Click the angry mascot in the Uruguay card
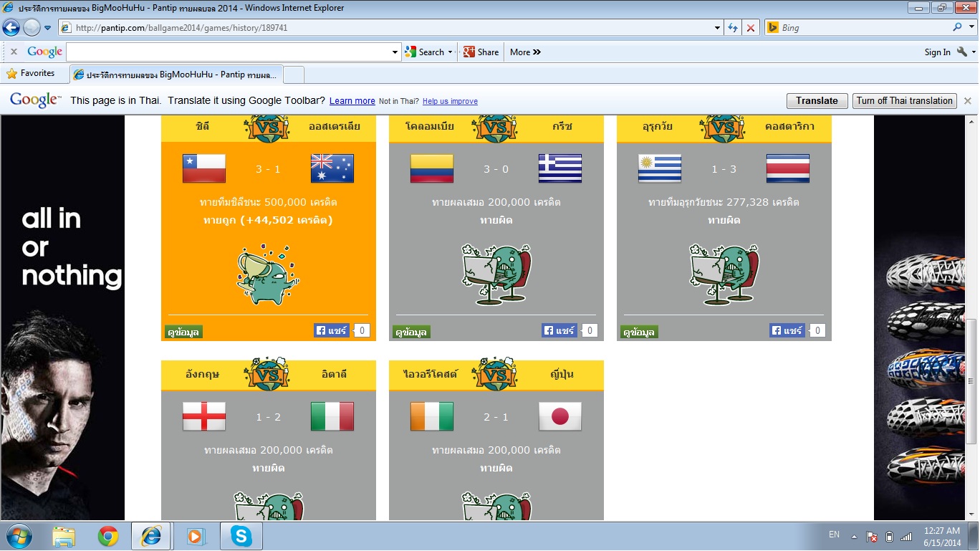 pyautogui.click(x=724, y=274)
